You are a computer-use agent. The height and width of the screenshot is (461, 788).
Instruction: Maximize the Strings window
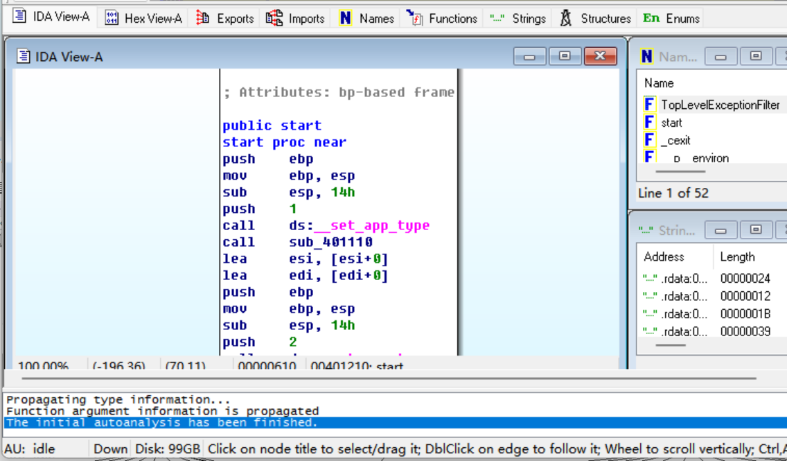756,230
